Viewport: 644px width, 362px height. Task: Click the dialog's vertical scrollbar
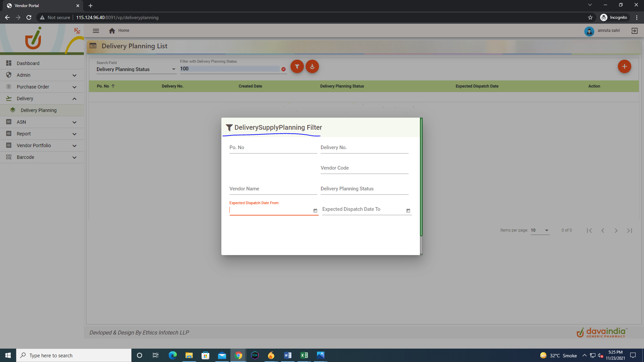tap(421, 178)
